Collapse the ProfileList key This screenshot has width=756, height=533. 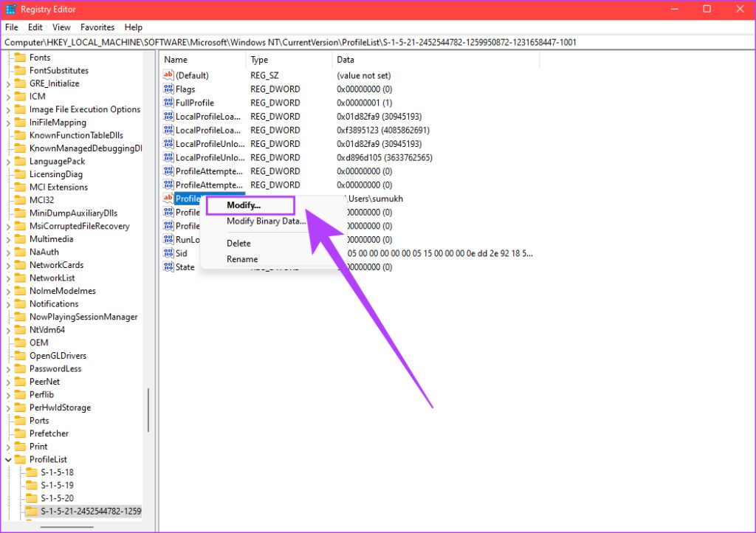[x=8, y=460]
